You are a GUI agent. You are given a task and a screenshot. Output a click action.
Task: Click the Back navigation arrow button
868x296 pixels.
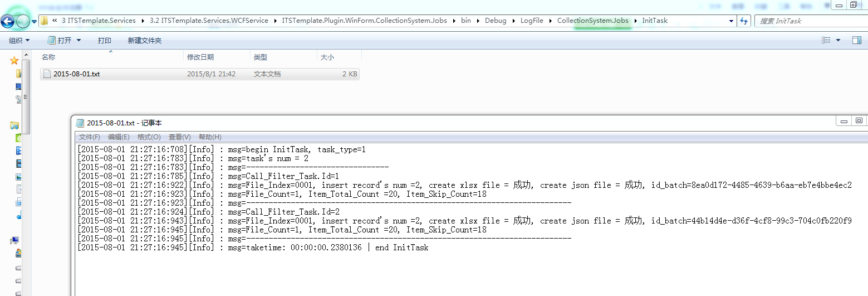click(x=8, y=22)
